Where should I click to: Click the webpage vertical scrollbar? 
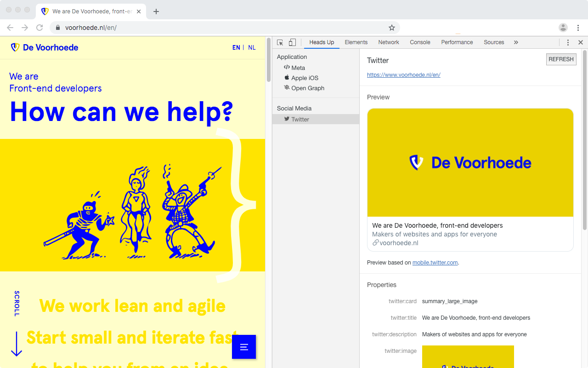(269, 60)
